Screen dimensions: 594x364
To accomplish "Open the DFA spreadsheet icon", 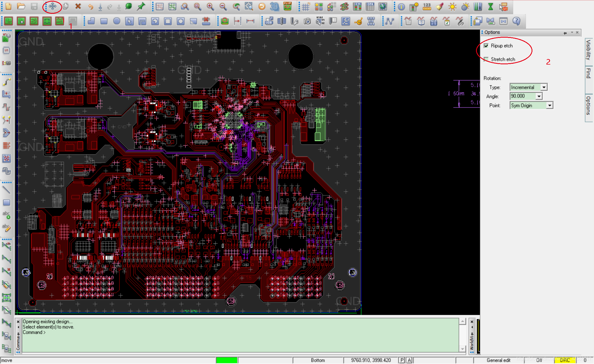I will click(370, 7).
